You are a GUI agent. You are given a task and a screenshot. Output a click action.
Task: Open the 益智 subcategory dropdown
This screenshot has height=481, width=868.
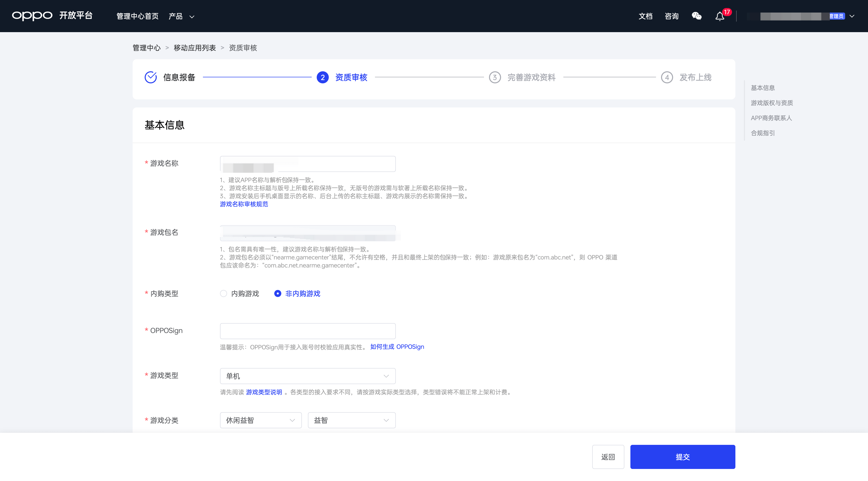351,420
